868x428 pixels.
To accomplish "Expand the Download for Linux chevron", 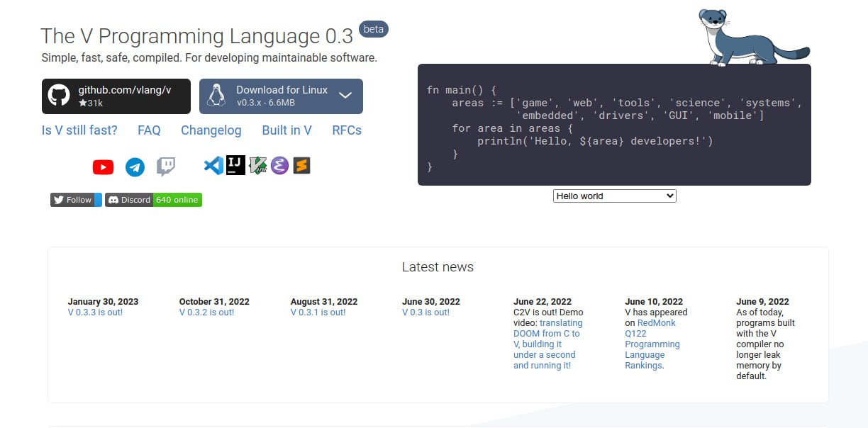I will (x=345, y=96).
